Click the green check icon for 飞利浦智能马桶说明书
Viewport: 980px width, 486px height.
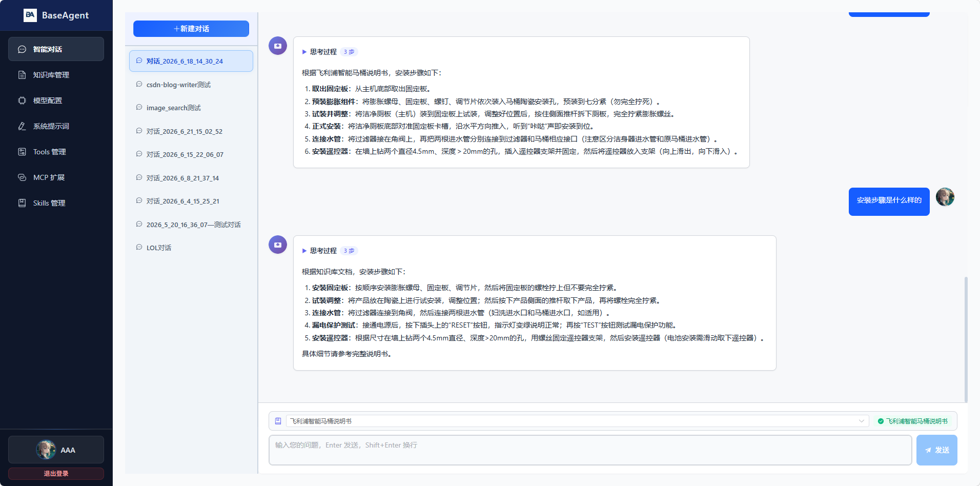pos(881,421)
